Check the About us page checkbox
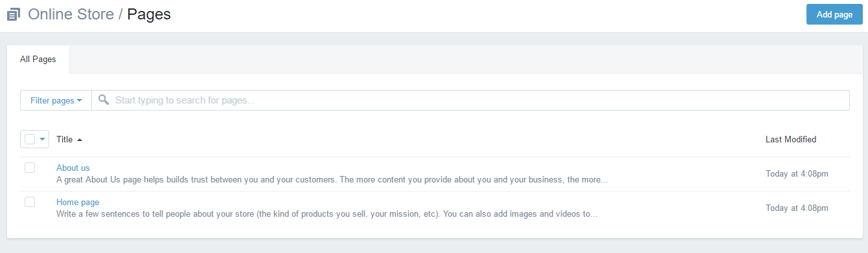 30,168
